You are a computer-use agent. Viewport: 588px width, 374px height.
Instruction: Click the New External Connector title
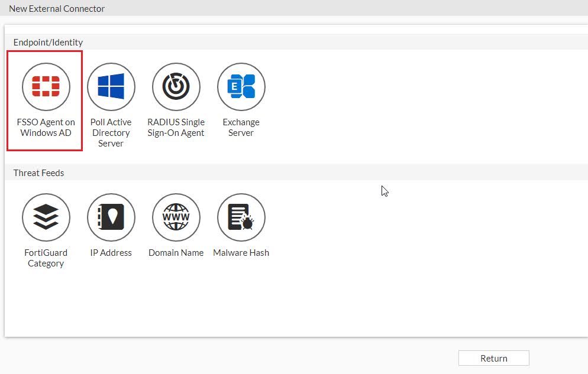(57, 9)
